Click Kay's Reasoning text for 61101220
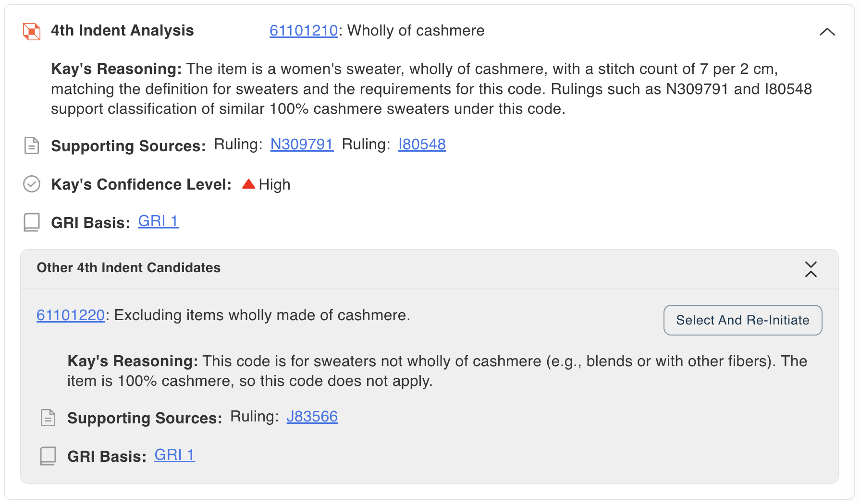 [437, 371]
